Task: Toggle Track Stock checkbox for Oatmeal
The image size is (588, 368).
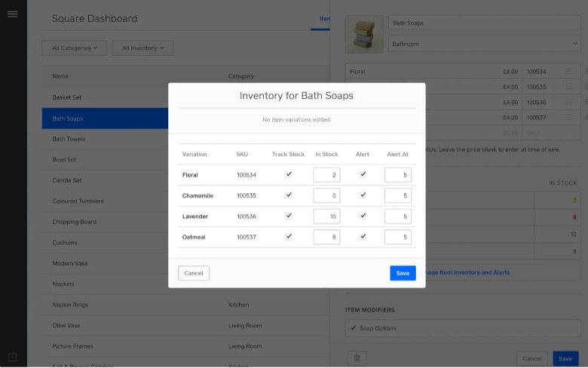Action: 289,236
